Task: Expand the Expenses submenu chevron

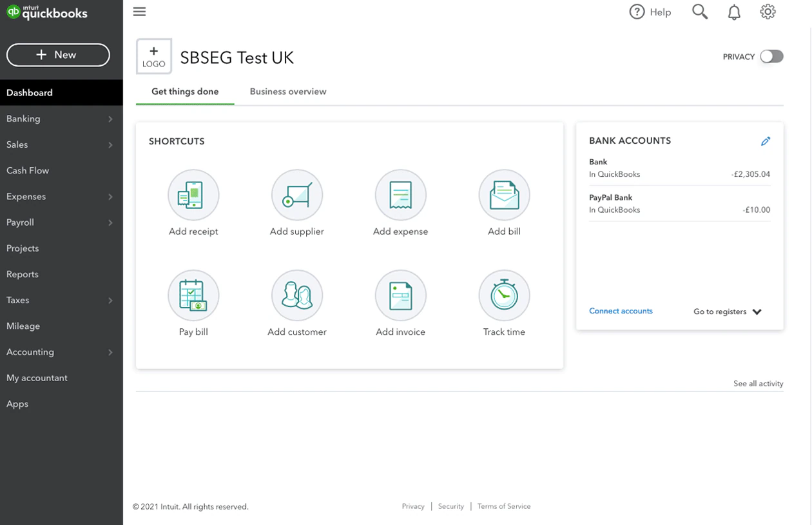Action: click(x=110, y=197)
